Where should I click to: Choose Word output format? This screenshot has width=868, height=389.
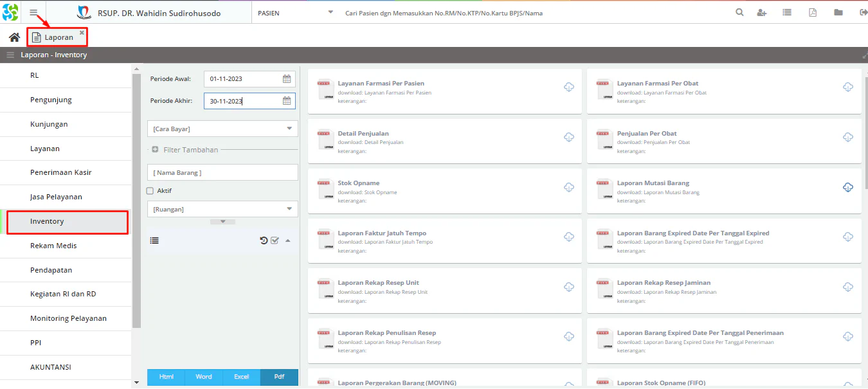(204, 377)
